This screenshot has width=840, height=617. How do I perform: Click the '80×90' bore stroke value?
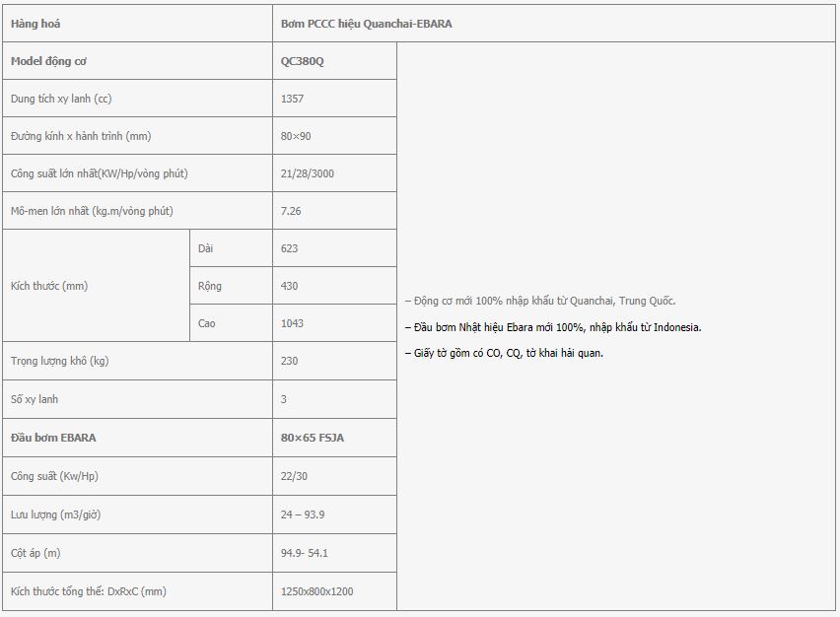(296, 136)
